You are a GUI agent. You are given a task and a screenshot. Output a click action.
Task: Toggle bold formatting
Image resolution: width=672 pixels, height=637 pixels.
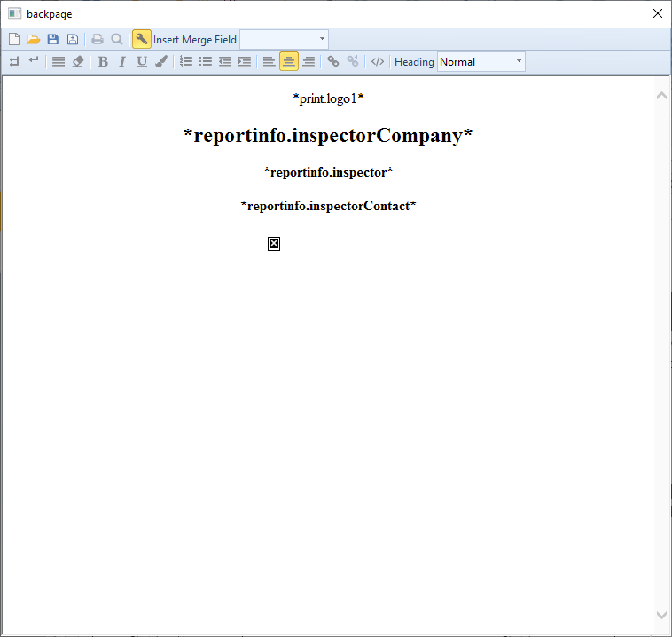pyautogui.click(x=103, y=61)
